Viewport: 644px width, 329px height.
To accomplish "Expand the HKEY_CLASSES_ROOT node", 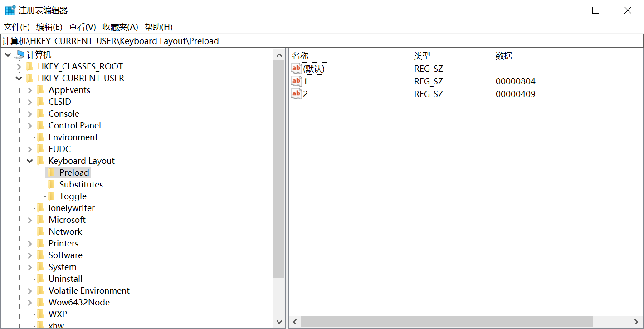I will (x=19, y=67).
